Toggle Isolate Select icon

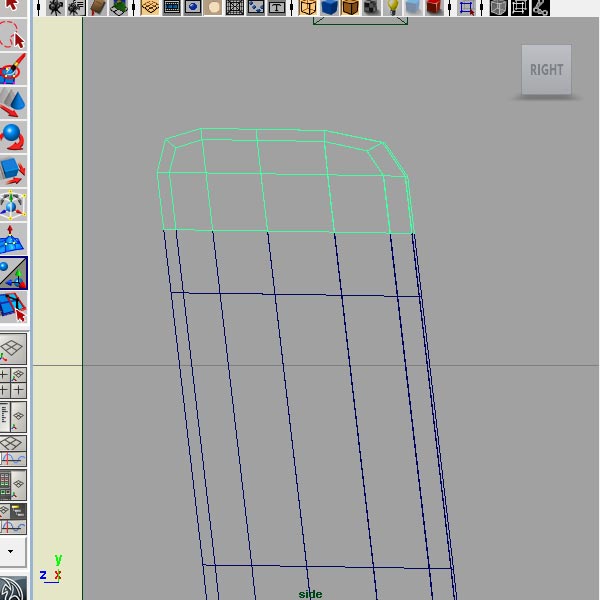tap(466, 8)
